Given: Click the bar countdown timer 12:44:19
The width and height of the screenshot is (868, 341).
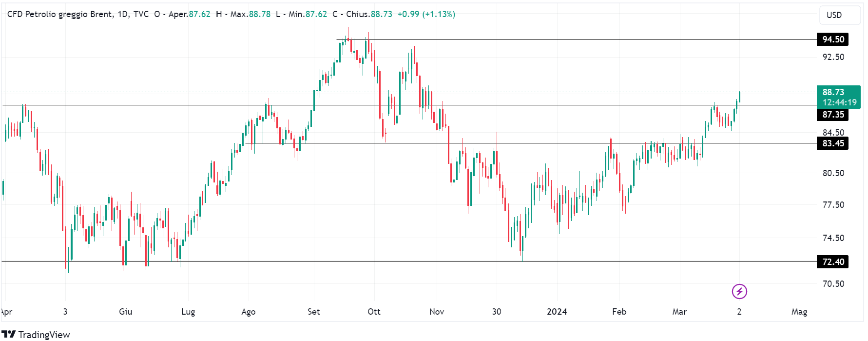Looking at the screenshot, I should (x=839, y=102).
